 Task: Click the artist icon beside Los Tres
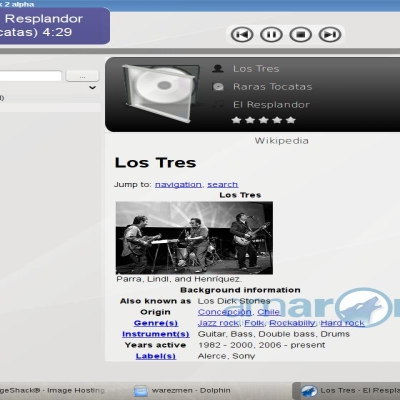point(218,69)
